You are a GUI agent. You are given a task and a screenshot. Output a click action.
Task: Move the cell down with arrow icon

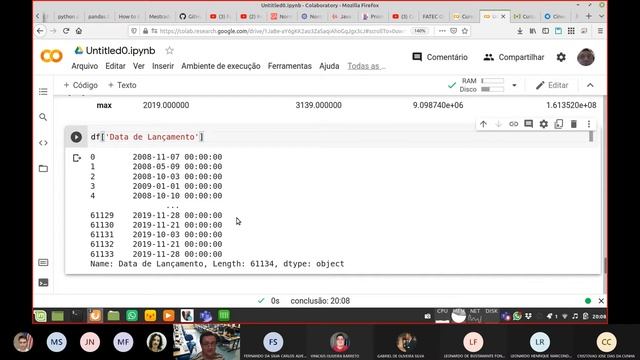pyautogui.click(x=498, y=124)
